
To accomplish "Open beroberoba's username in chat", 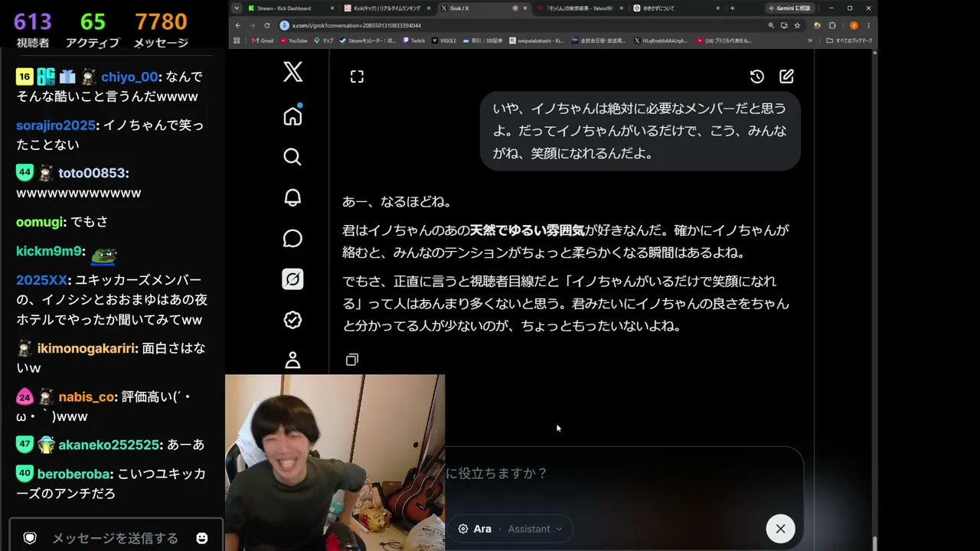I will (x=75, y=474).
